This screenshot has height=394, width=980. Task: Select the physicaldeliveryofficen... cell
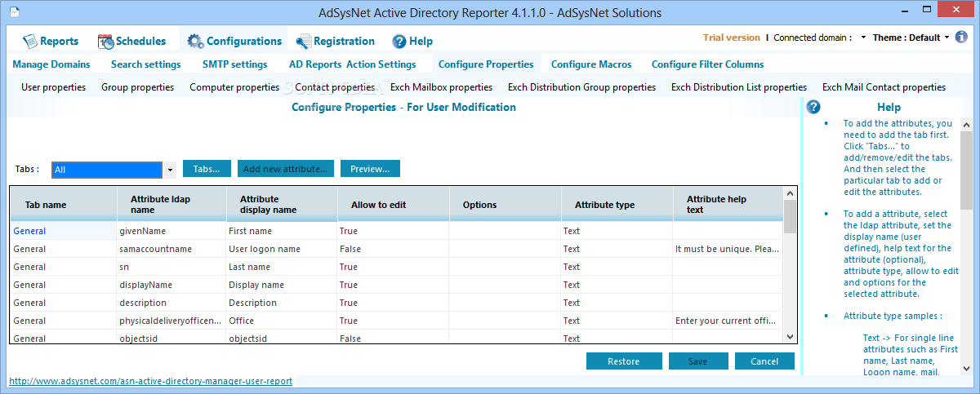[171, 321]
